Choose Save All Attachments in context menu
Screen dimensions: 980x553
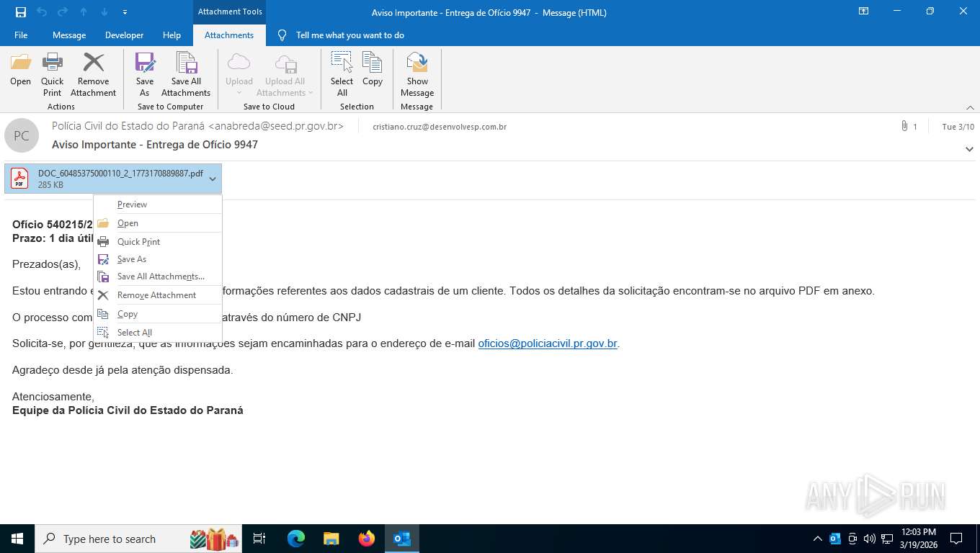(158, 276)
